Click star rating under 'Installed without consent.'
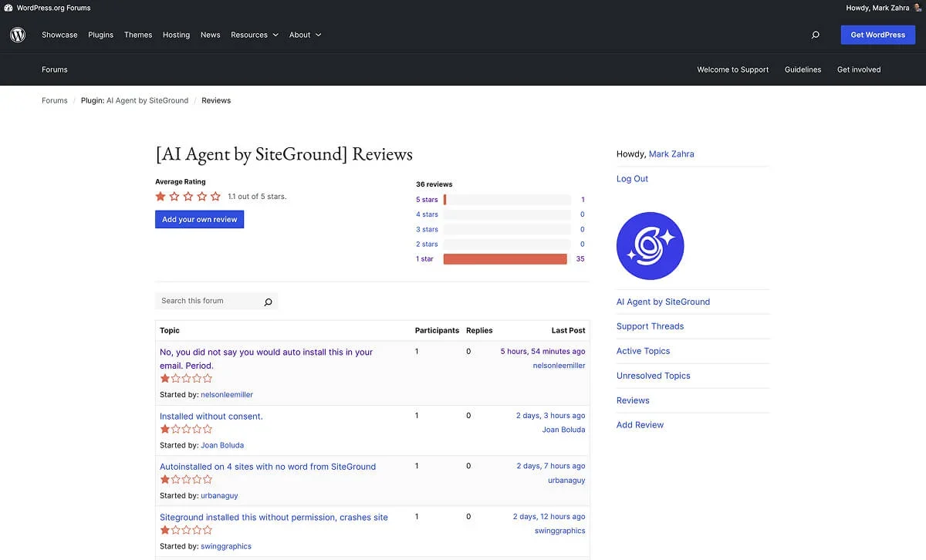 pyautogui.click(x=186, y=430)
